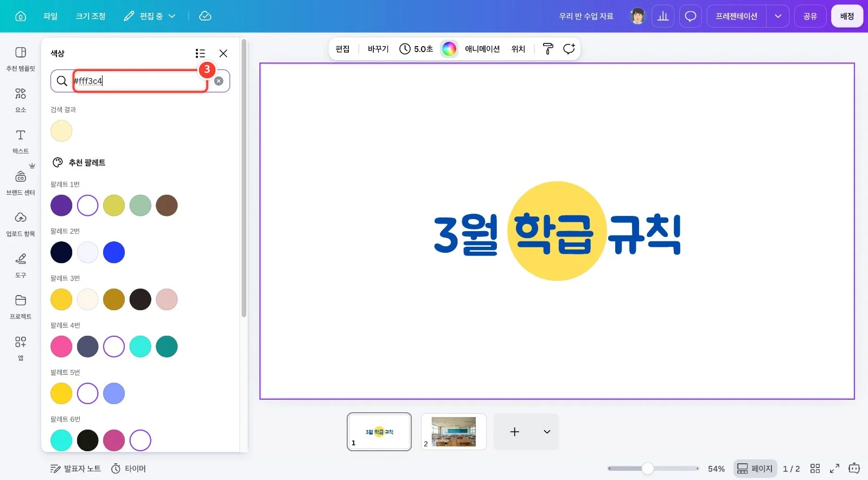Open the 배정 button

[x=847, y=16]
